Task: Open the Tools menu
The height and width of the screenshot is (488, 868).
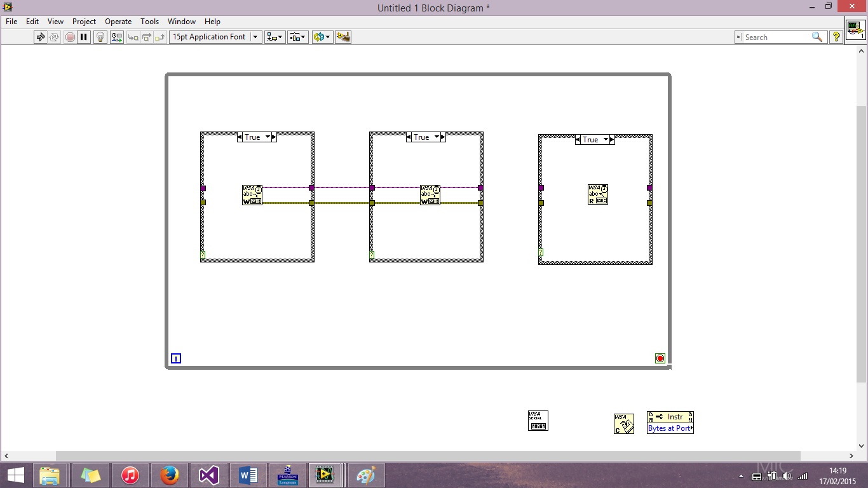Action: point(149,21)
